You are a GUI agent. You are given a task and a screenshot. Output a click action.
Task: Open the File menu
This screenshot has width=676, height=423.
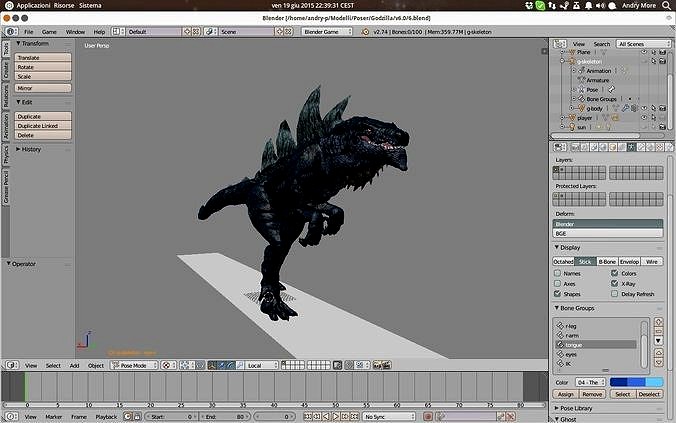[x=28, y=31]
